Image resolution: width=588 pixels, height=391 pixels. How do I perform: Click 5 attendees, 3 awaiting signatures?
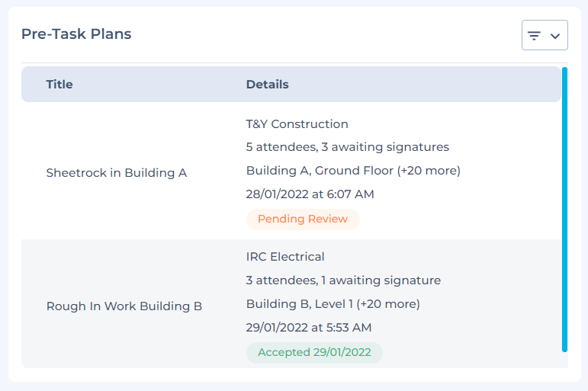point(347,147)
